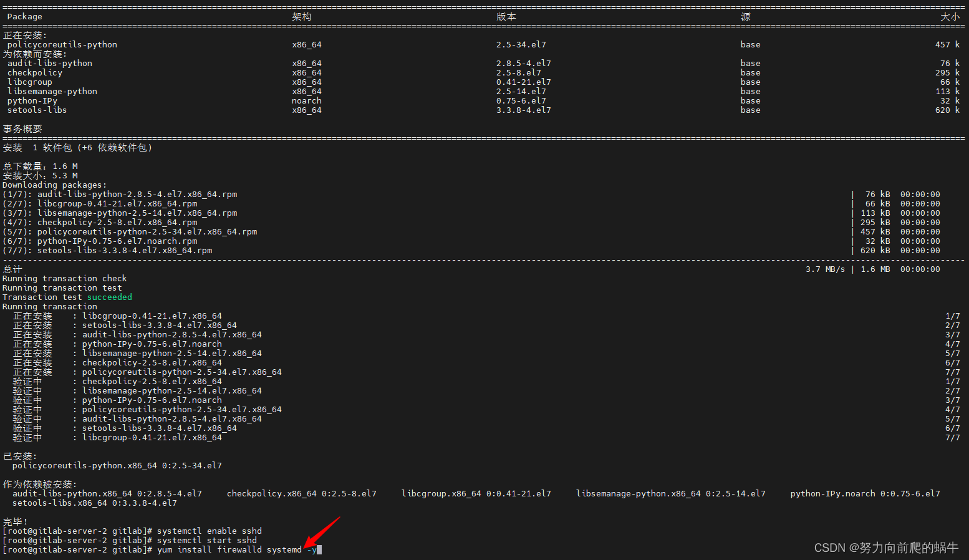Click 'policycoreutils-python.x86_64 0:2.5-34.el7' installed line

click(117, 466)
